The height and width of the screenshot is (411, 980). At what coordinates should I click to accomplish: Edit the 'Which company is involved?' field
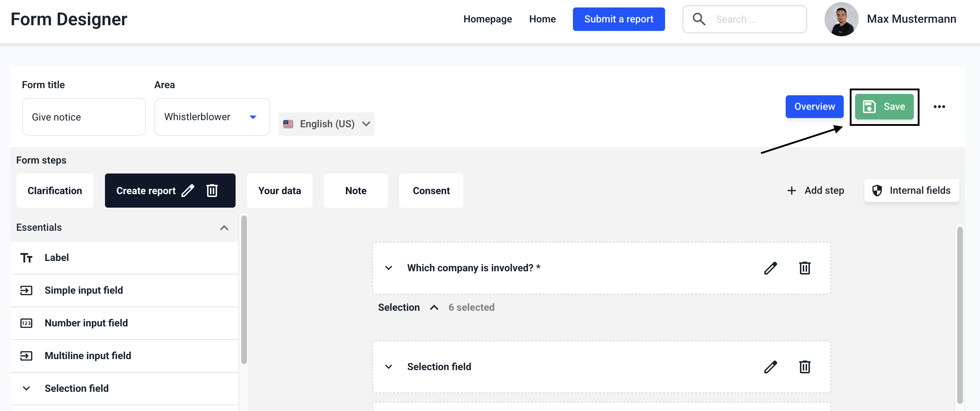point(770,268)
